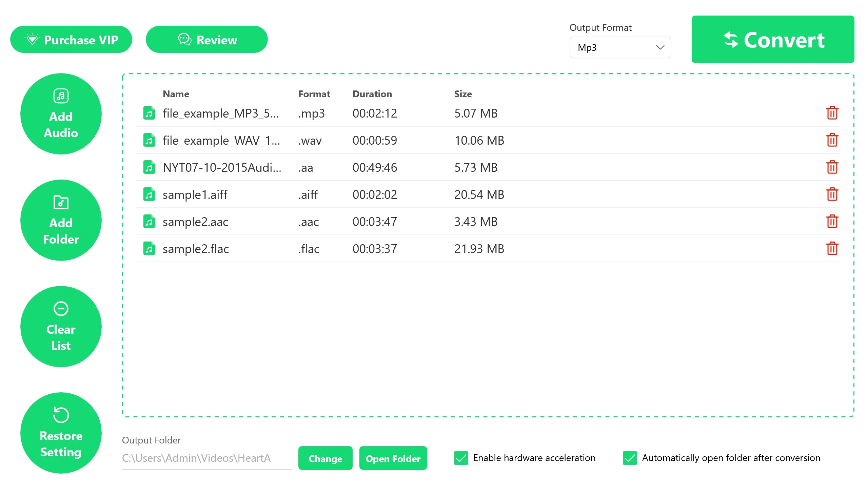This screenshot has height=498, width=868.
Task: Remove the NYT07-10-2015Audi file via trash icon
Action: (x=832, y=167)
